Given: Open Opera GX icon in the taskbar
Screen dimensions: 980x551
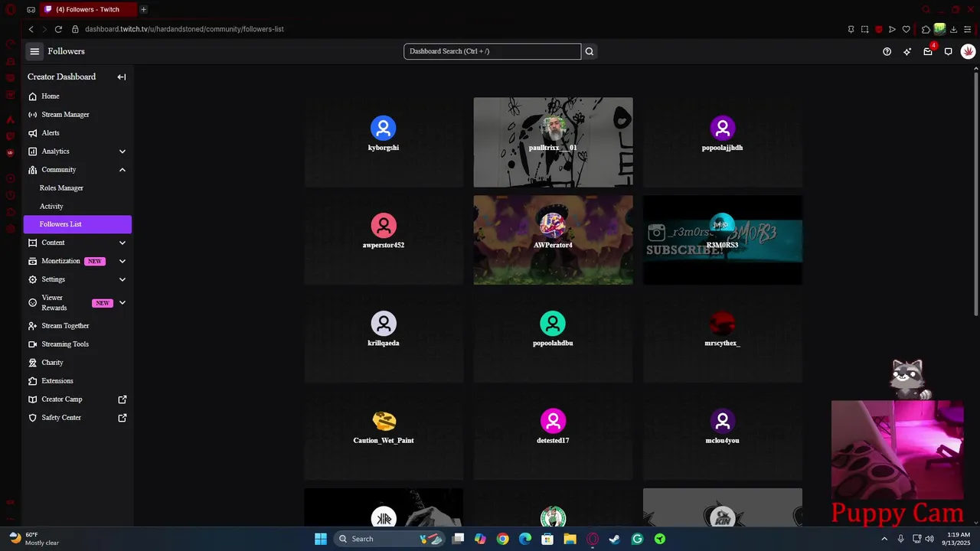Looking at the screenshot, I should [x=592, y=539].
